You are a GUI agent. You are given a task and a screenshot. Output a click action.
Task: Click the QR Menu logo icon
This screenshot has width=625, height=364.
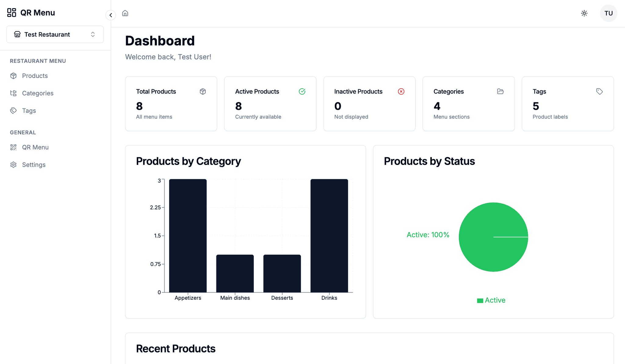[x=12, y=12]
